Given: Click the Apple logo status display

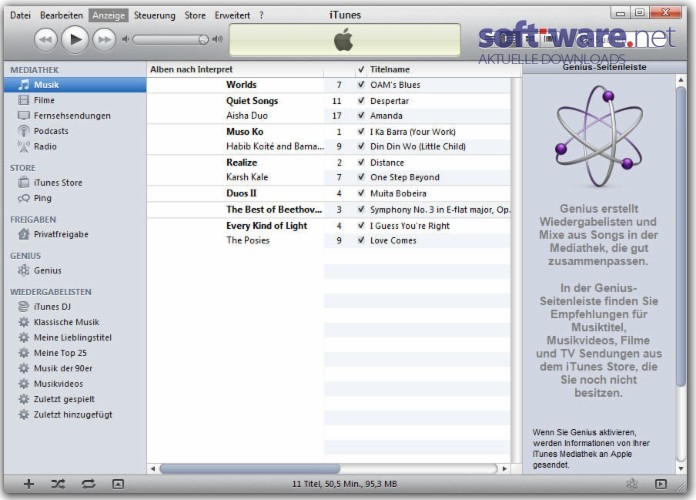Looking at the screenshot, I should point(344,40).
